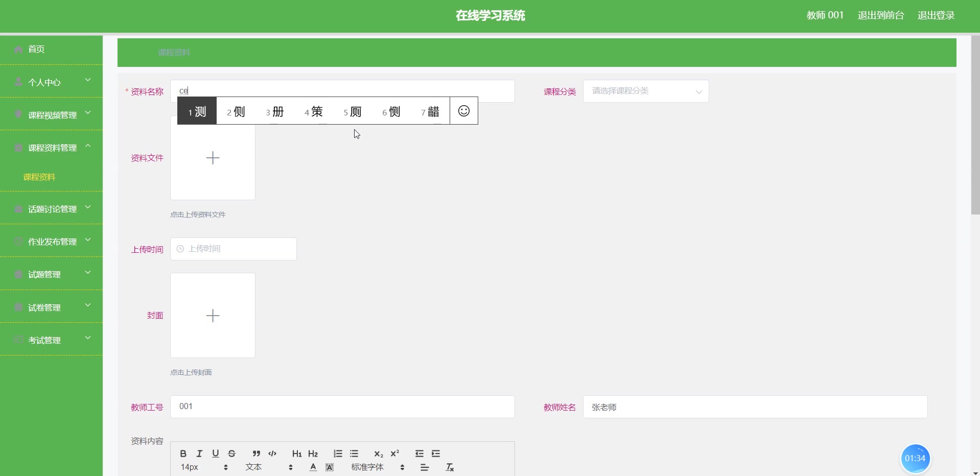Click the 首页 home icon in the sidebar

coord(18,49)
